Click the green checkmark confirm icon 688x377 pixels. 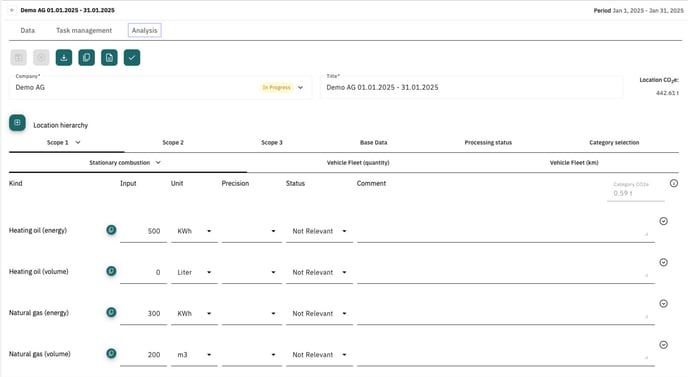coord(132,57)
